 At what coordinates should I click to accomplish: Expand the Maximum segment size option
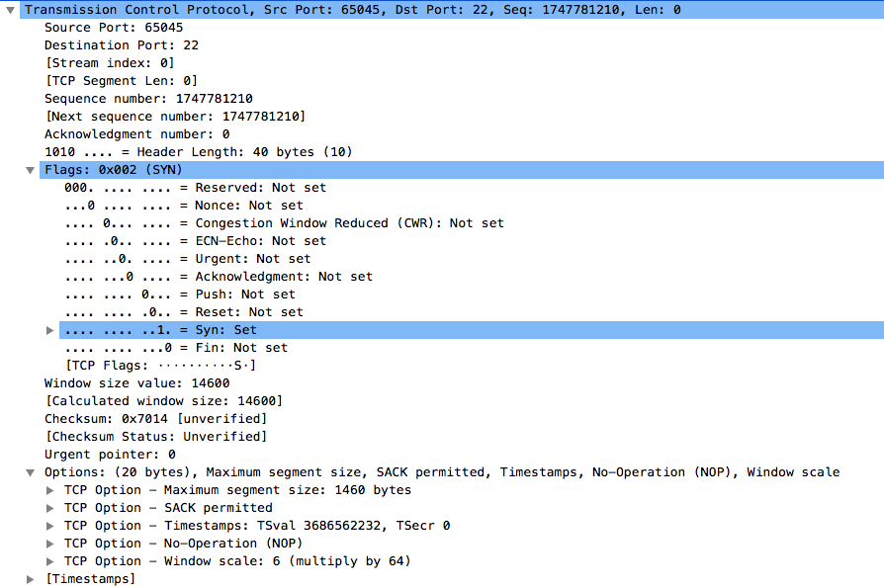50,489
